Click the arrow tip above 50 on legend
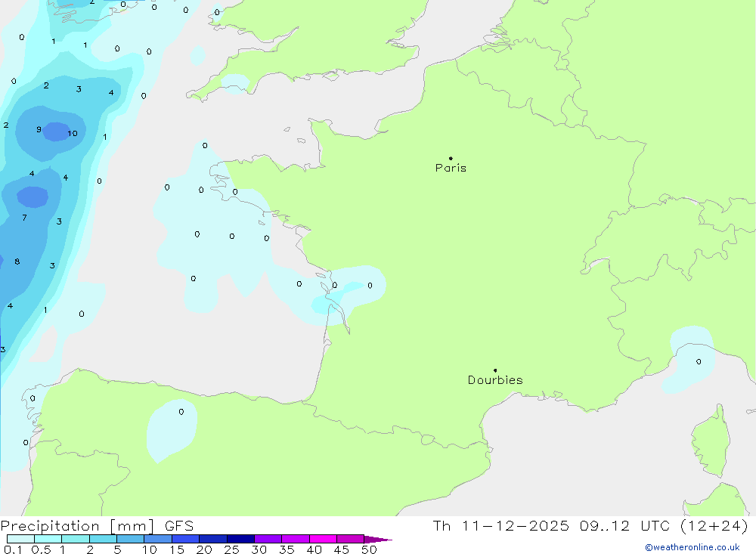The height and width of the screenshot is (554, 756). (377, 540)
